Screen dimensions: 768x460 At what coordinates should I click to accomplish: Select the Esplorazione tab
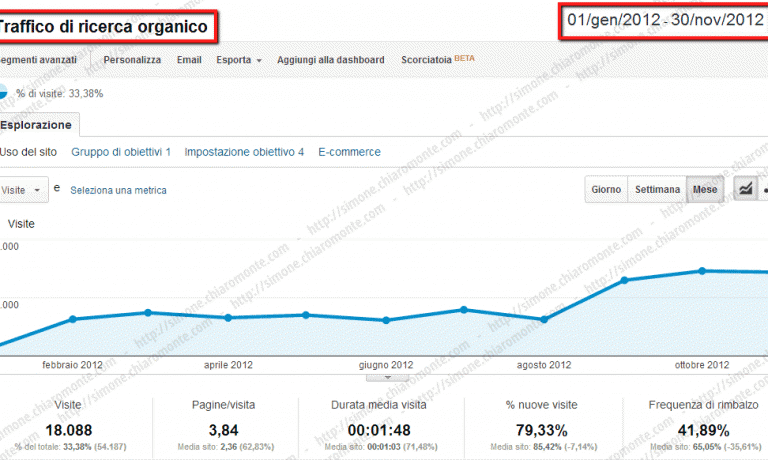pos(38,125)
